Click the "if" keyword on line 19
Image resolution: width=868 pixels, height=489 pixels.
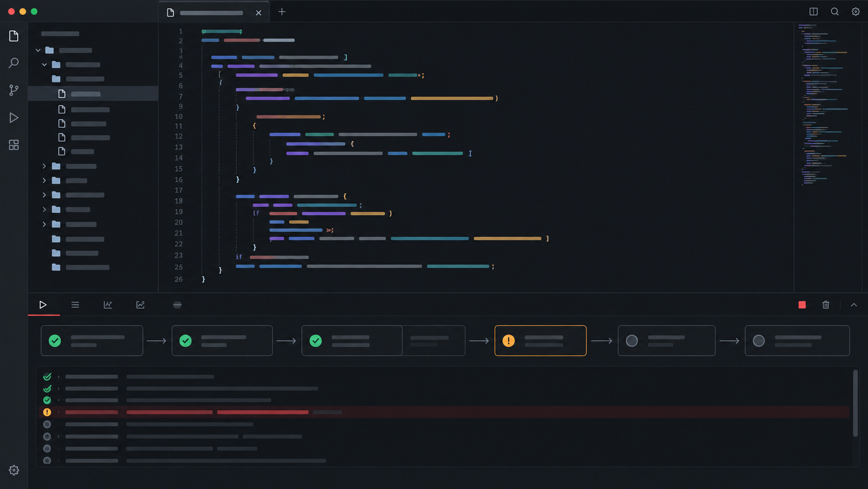tap(256, 213)
